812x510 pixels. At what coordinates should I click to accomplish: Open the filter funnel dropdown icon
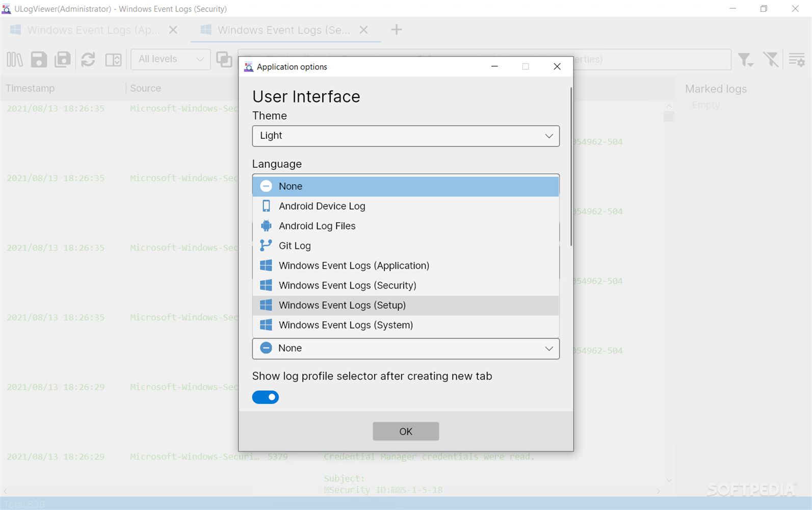(x=746, y=60)
